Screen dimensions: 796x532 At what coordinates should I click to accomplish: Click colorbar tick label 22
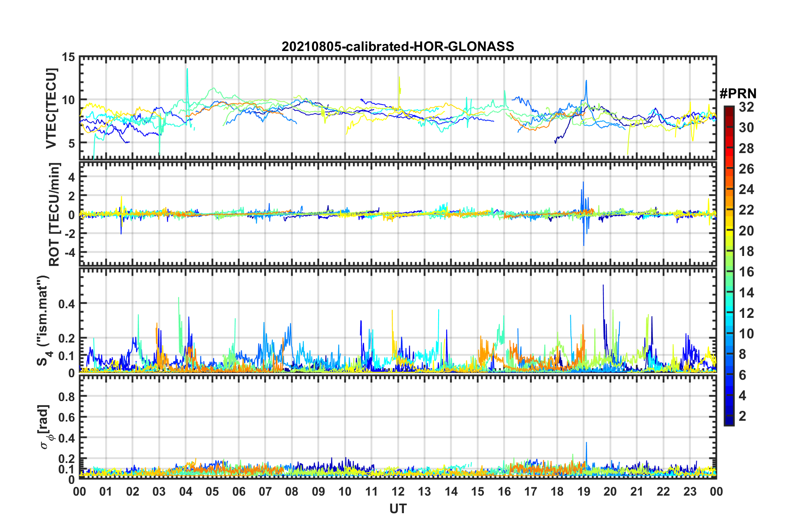pos(746,210)
